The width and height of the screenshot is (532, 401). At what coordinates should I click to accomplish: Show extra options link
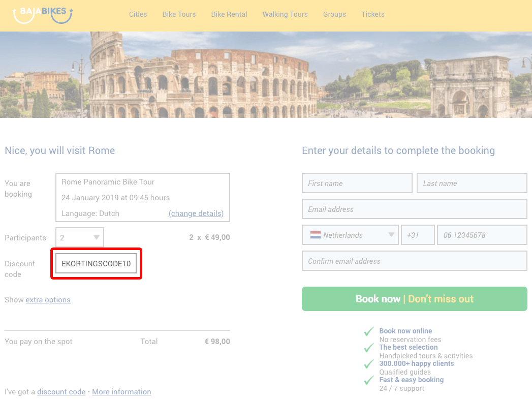pos(48,300)
